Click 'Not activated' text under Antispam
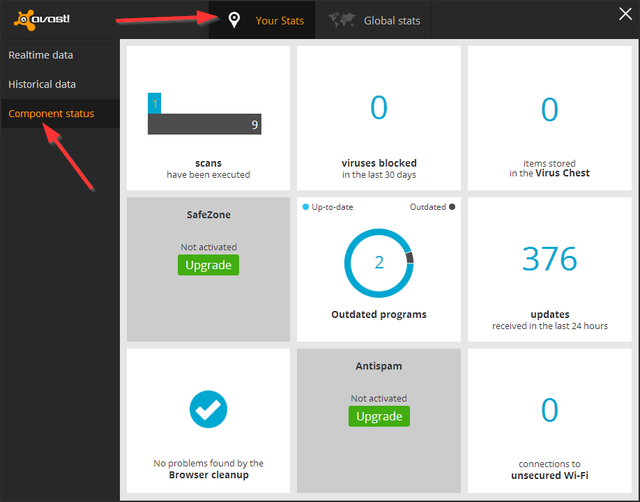This screenshot has width=640, height=502. (379, 398)
